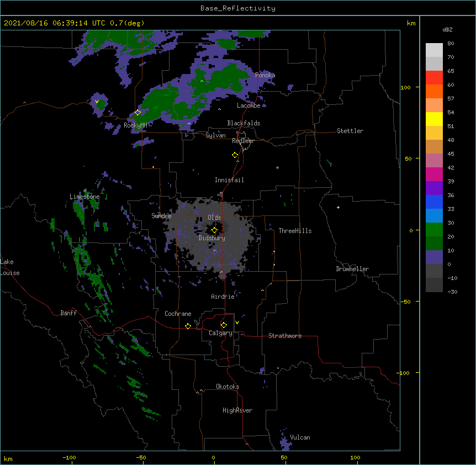Click the Base_Reflectivity title text
This screenshot has width=476, height=465.
tap(238, 8)
